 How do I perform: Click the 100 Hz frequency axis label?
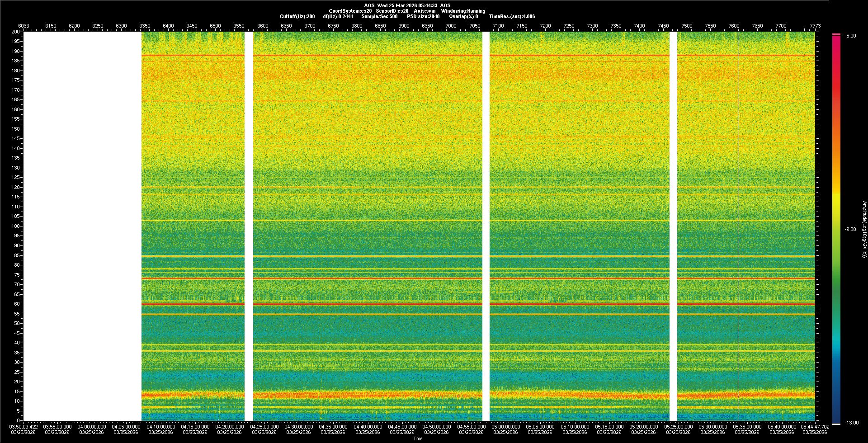16,226
